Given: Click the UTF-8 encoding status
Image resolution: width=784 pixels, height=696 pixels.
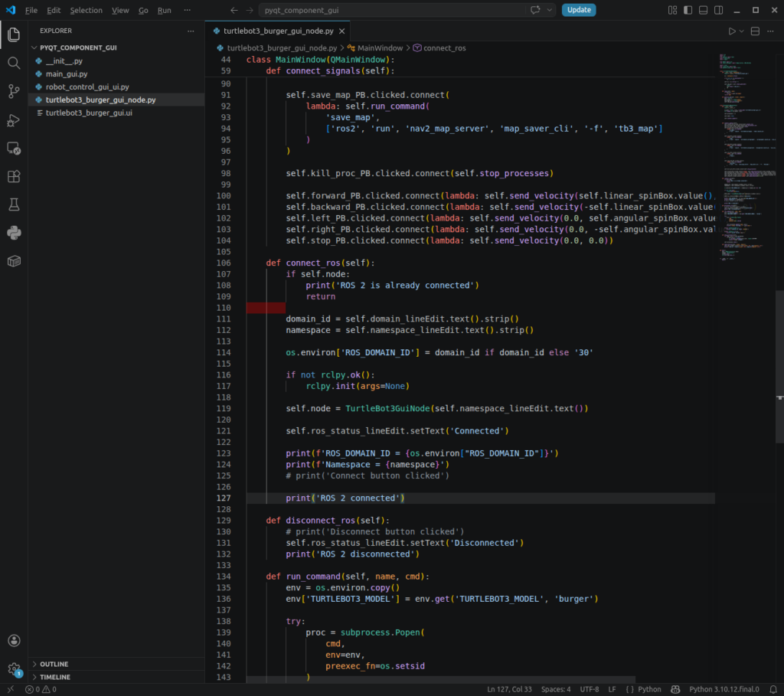Looking at the screenshot, I should 590,690.
